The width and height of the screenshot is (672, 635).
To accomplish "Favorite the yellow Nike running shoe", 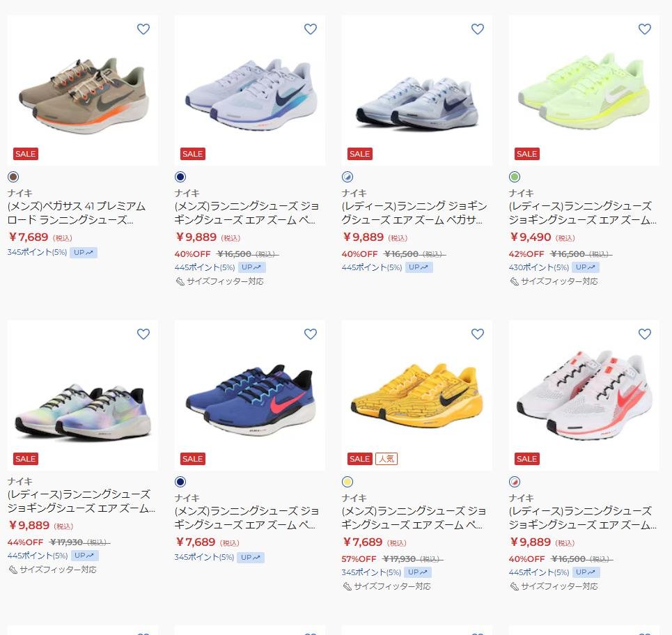I will 478,334.
